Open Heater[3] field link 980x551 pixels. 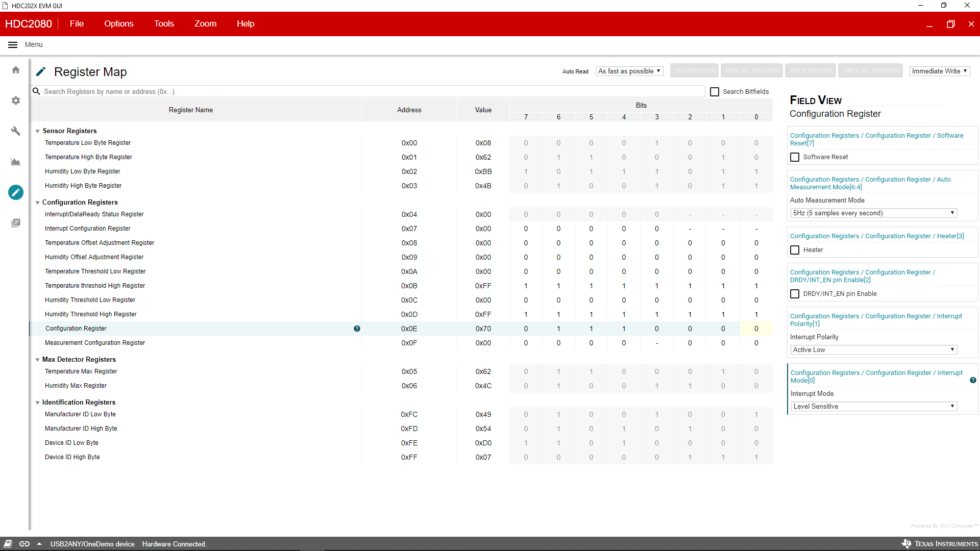876,236
